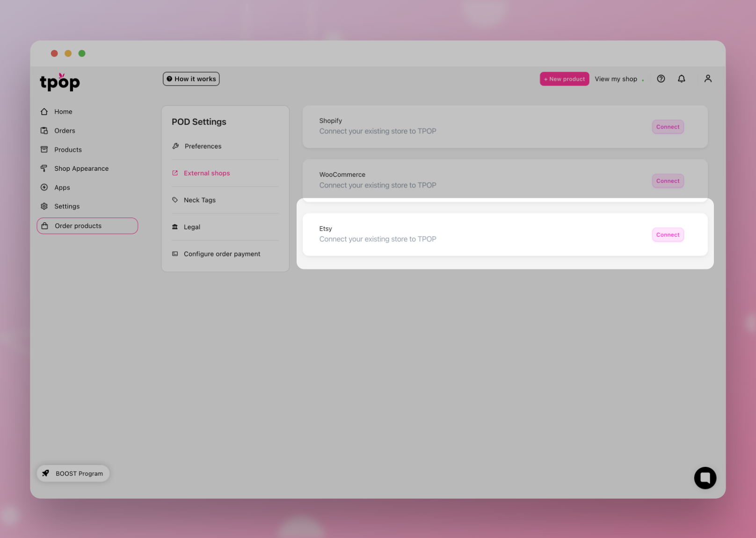Go to Orders in the sidebar
The image size is (756, 538).
tap(65, 131)
